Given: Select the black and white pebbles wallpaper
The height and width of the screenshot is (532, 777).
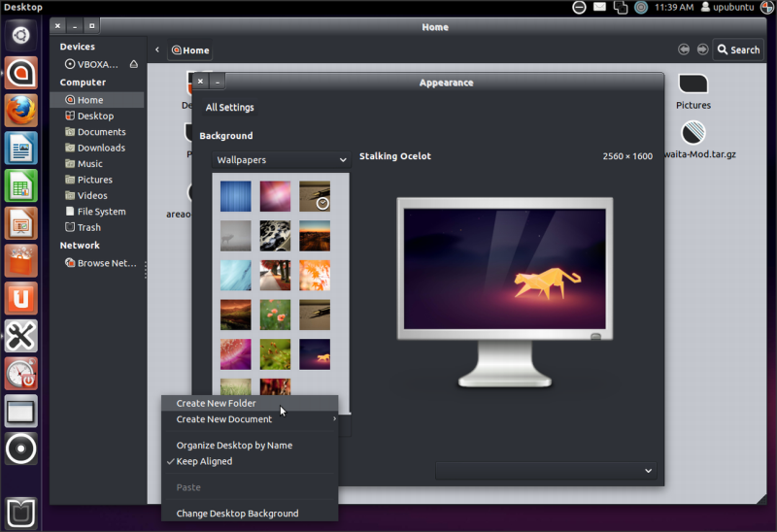Looking at the screenshot, I should (275, 236).
